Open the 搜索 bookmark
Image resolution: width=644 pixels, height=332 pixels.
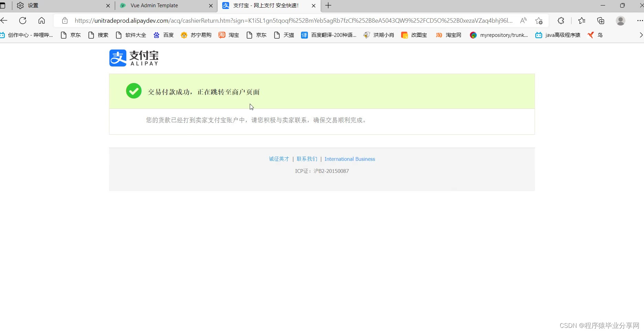coord(98,35)
